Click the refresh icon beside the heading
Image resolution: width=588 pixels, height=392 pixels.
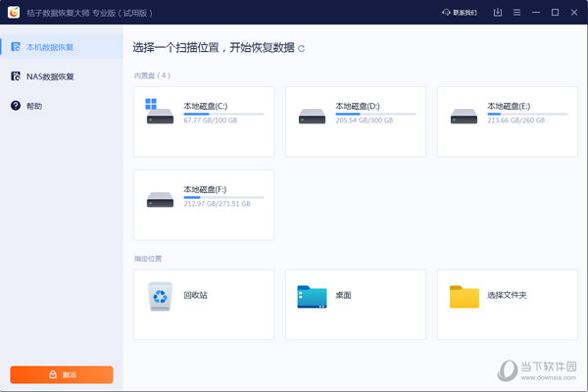pos(302,48)
